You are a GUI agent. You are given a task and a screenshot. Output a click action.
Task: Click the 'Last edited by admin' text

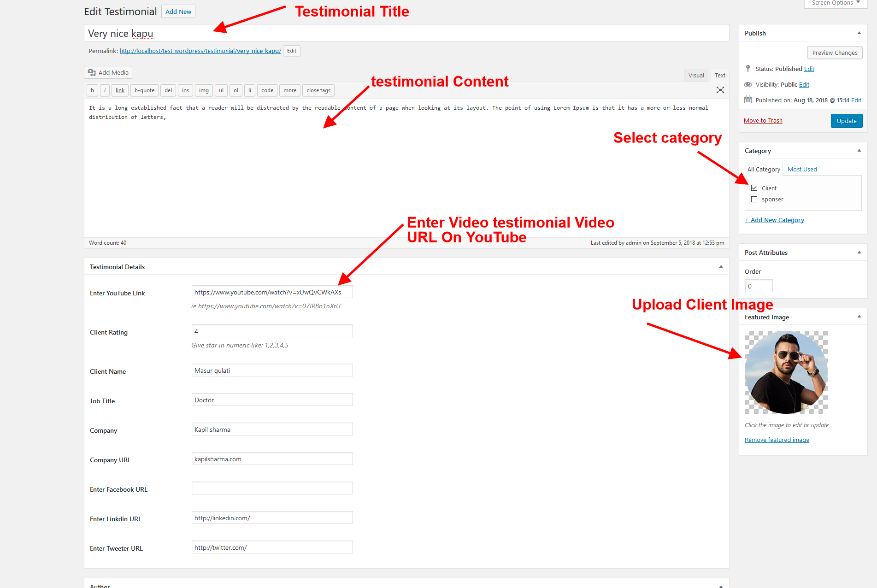657,243
